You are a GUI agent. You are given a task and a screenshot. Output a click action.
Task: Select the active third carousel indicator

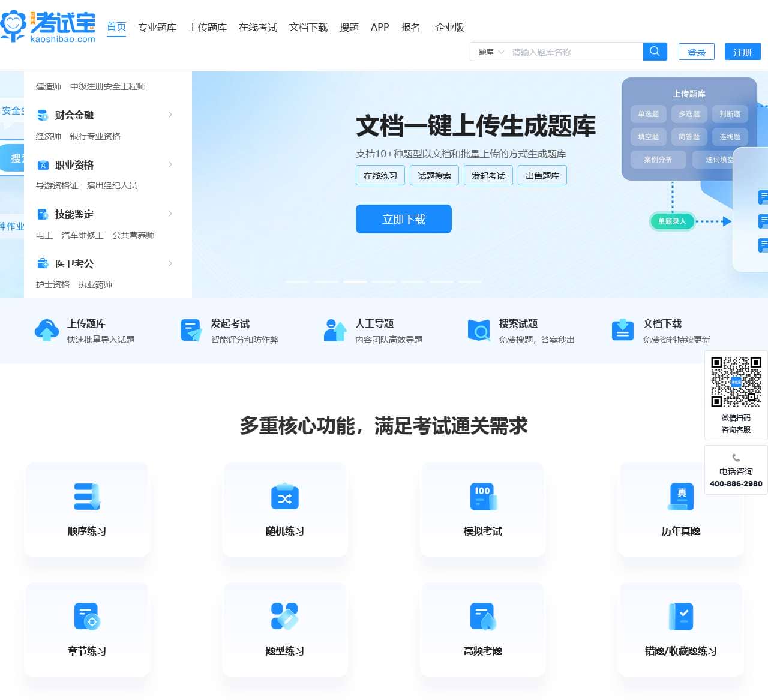(355, 281)
